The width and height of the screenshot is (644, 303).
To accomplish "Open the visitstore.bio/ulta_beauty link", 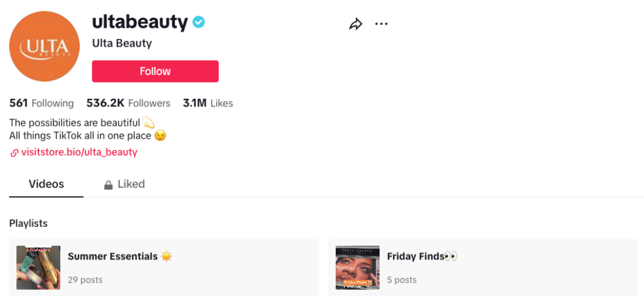I will click(x=79, y=152).
